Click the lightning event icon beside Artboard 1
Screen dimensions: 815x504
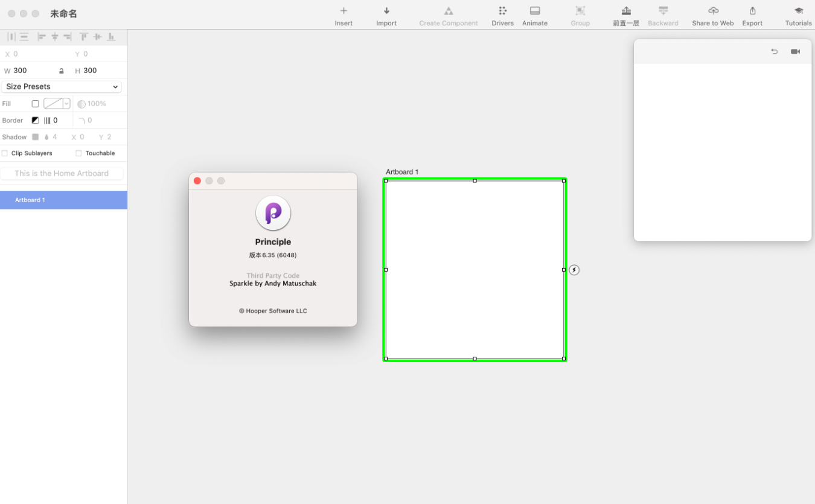[574, 270]
